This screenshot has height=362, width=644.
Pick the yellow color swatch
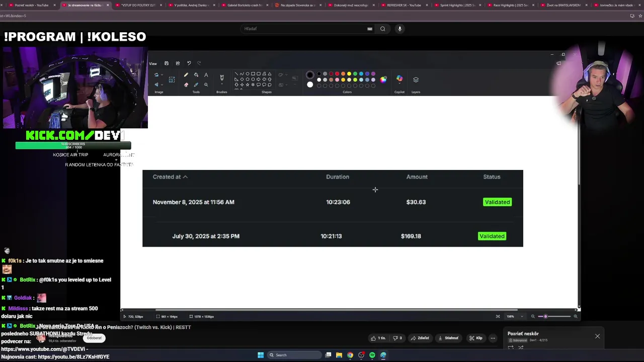pyautogui.click(x=349, y=74)
